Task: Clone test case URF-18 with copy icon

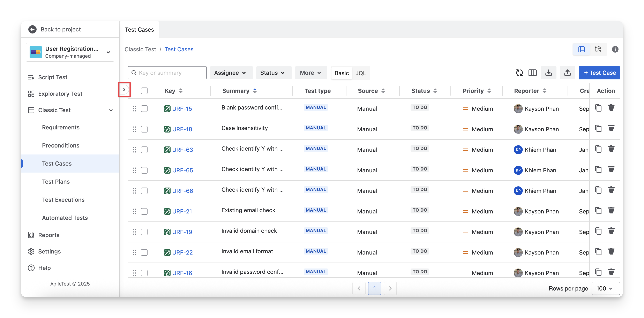Action: pyautogui.click(x=598, y=129)
